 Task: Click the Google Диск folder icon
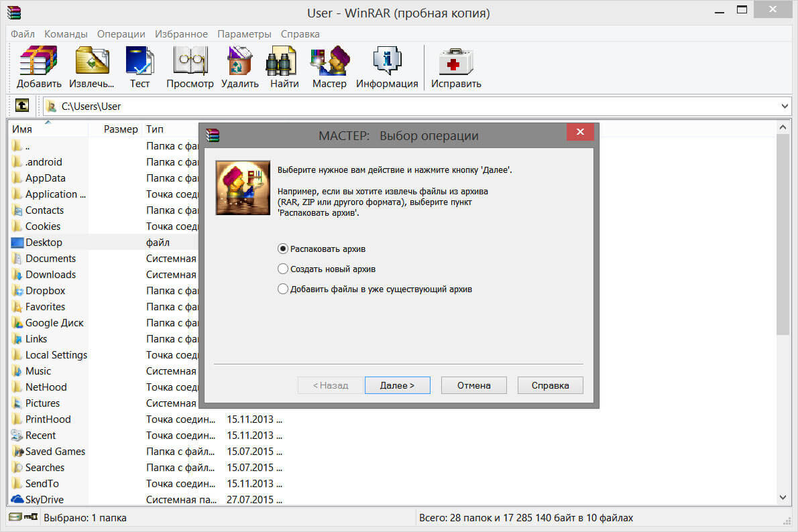pos(17,323)
